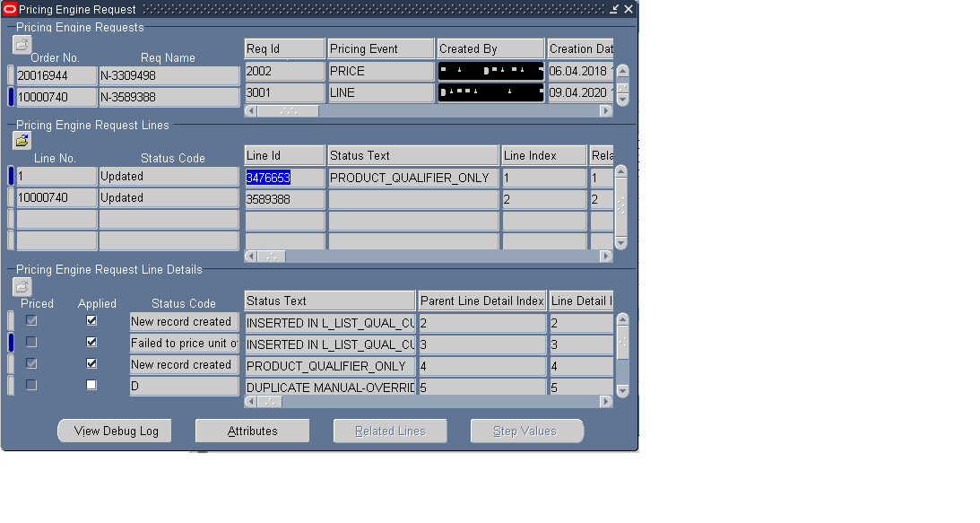Open the Attributes dialog
Screen dimensions: 980x523
tap(252, 431)
